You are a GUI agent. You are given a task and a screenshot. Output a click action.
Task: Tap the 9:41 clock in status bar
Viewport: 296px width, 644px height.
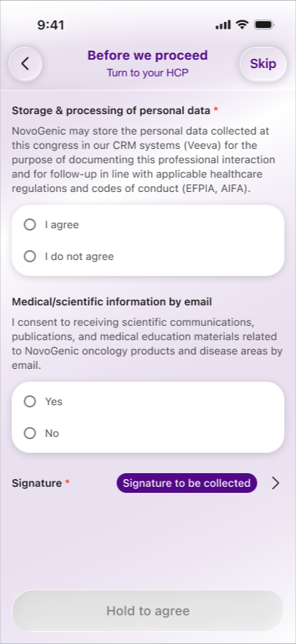click(x=51, y=25)
